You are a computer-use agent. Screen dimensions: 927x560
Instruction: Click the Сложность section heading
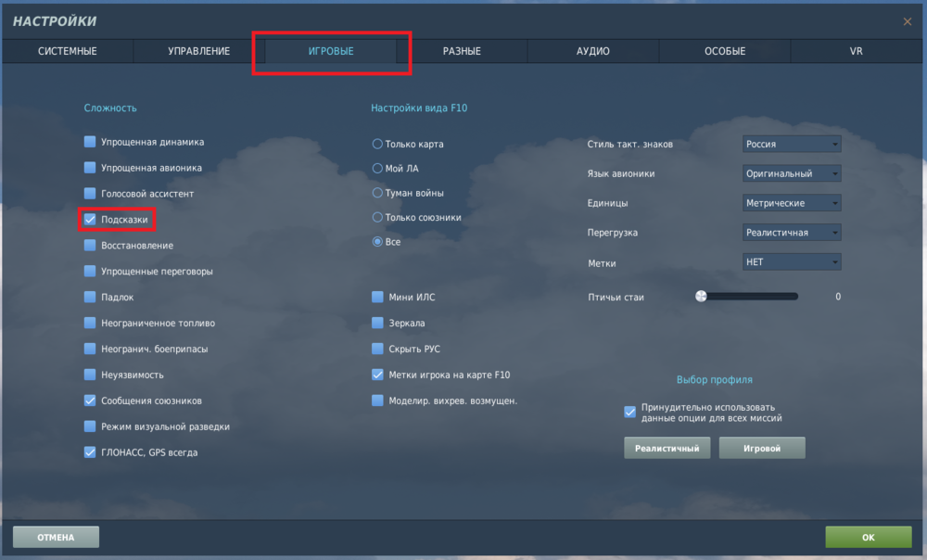pyautogui.click(x=110, y=108)
